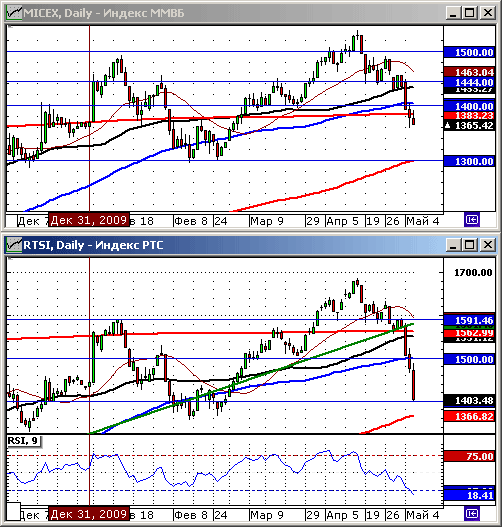Click the Апр 5 date label in RTSI time axis
Image resolution: width=502 pixels, height=527 pixels.
tap(342, 515)
